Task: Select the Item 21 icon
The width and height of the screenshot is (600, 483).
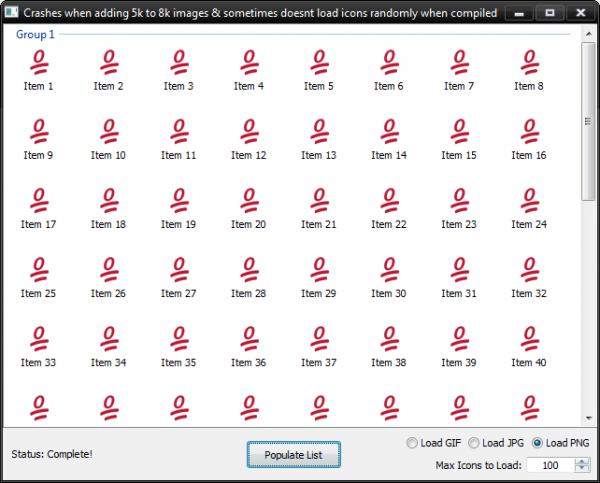Action: [x=320, y=201]
